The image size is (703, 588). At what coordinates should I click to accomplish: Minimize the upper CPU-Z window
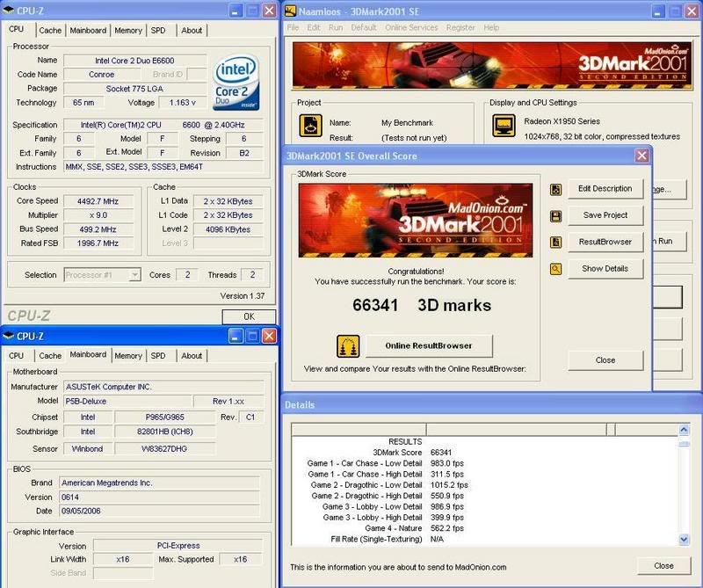pyautogui.click(x=236, y=11)
